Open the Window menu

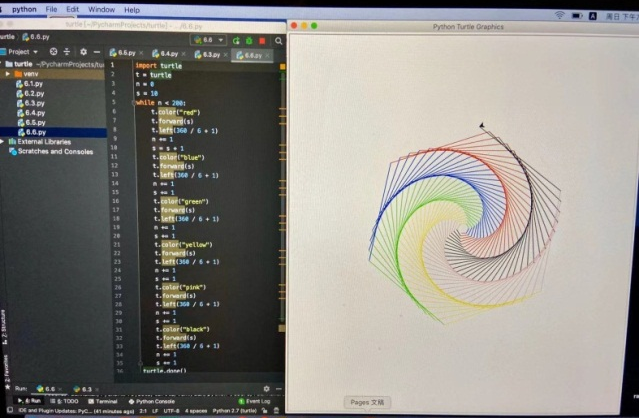101,9
